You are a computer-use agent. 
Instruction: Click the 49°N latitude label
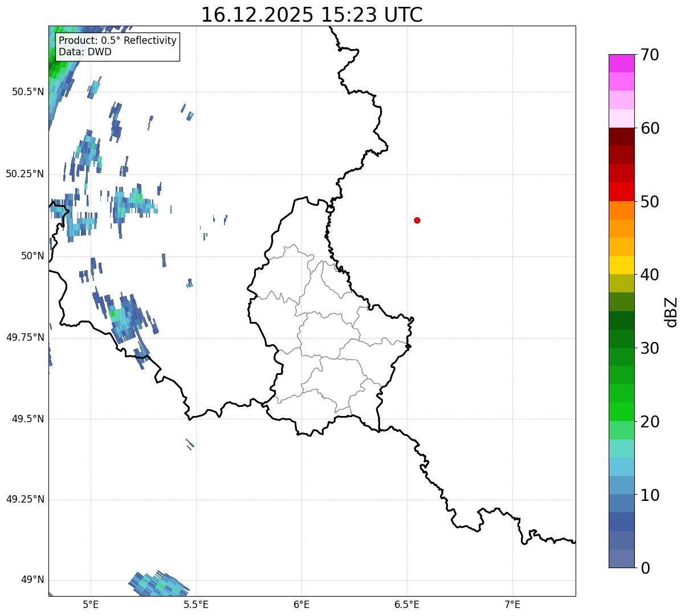32,580
